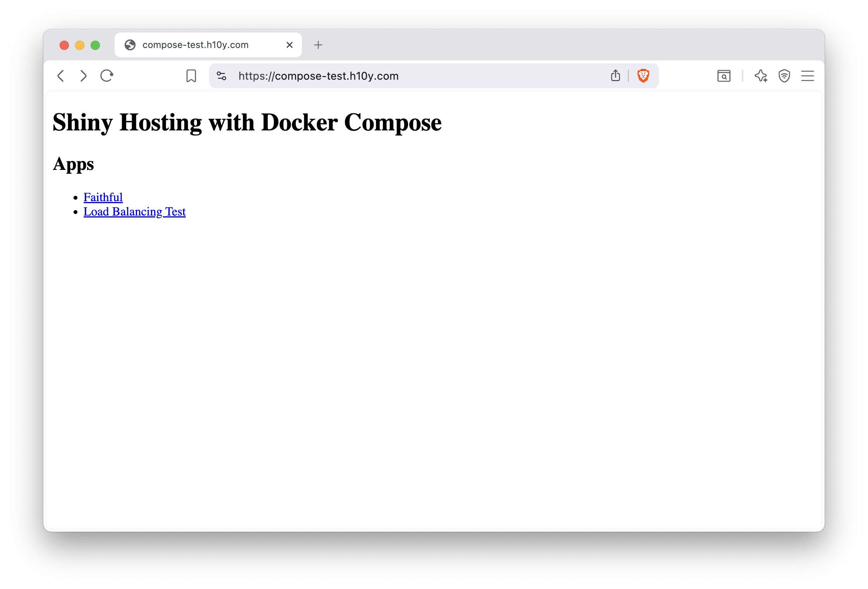Navigate back with the left arrow
The image size is (868, 589).
[x=61, y=76]
